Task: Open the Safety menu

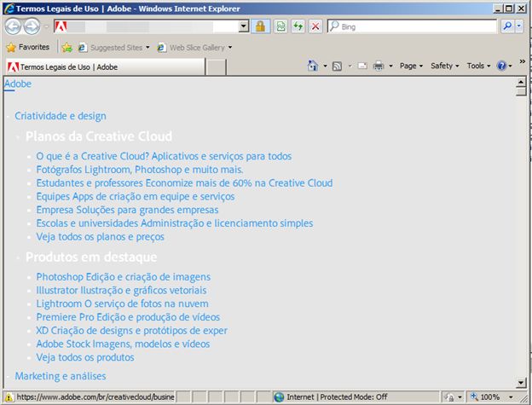Action: point(444,66)
